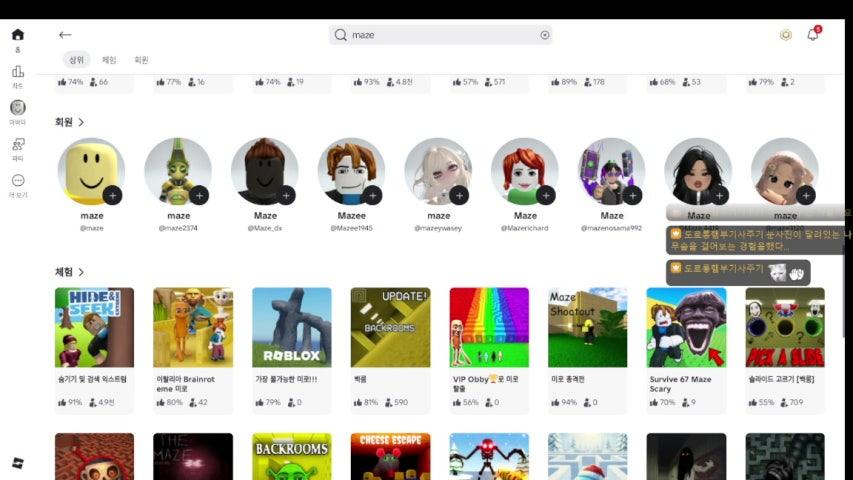Open the Pick a Slide game thumbnail
Viewport: 853px width, 480px height.
[x=785, y=327]
